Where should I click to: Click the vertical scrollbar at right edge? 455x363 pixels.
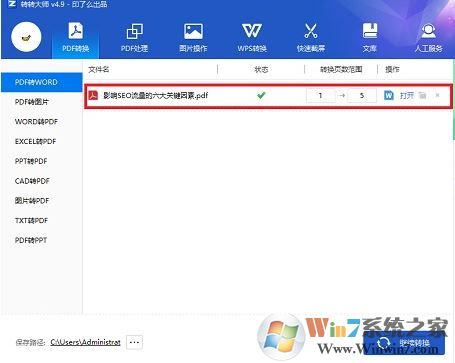pyautogui.click(x=454, y=100)
